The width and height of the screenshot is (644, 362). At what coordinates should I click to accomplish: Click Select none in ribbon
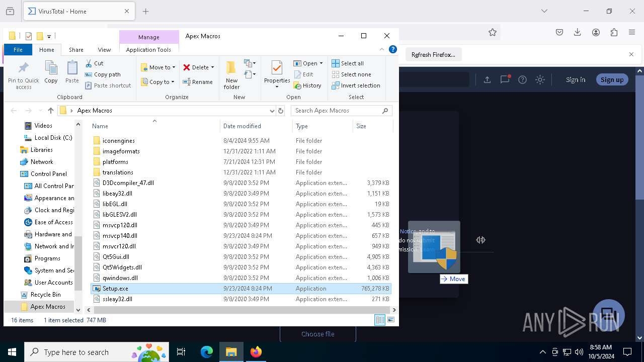pyautogui.click(x=351, y=74)
